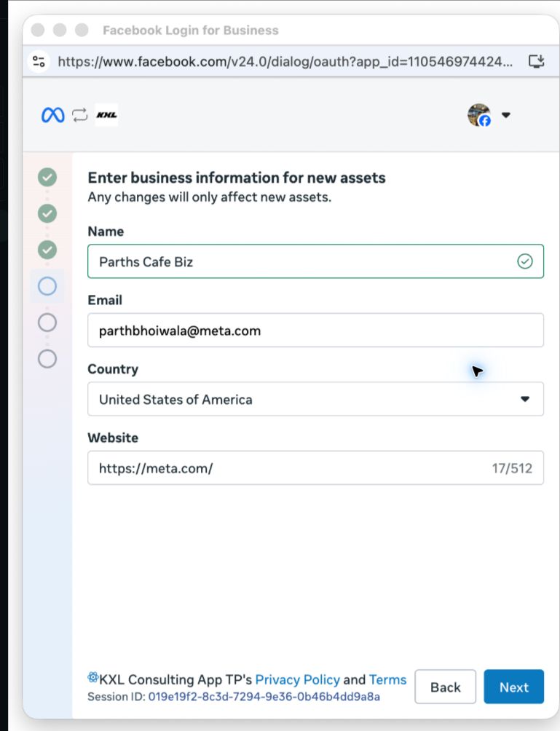This screenshot has width=560, height=731.
Task: Click the Name field label
Action: [106, 232]
